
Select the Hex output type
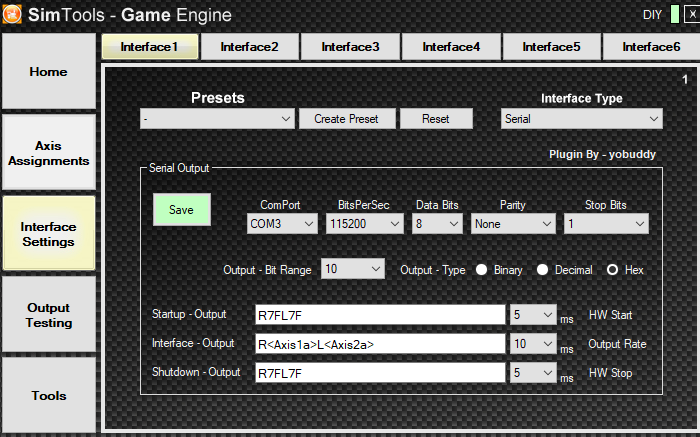click(x=612, y=270)
